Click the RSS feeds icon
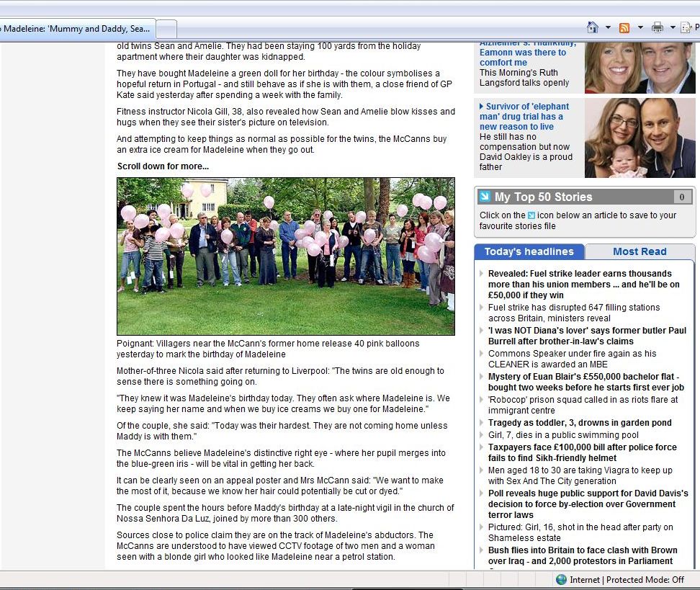 coord(624,27)
